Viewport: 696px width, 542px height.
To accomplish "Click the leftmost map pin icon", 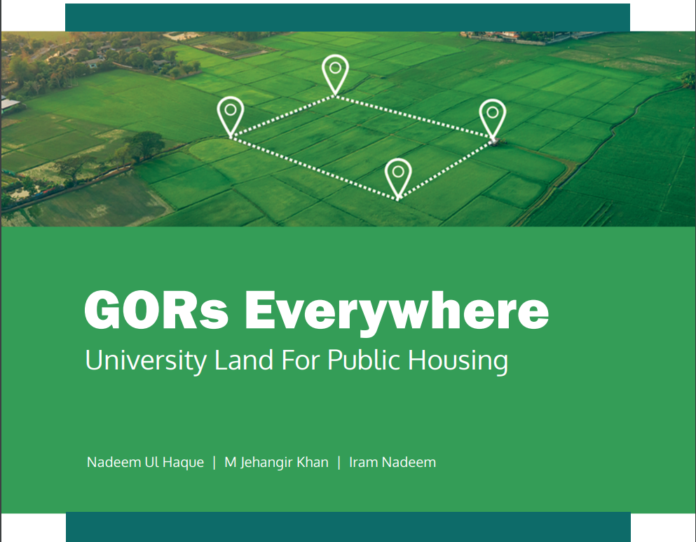I will pyautogui.click(x=231, y=114).
